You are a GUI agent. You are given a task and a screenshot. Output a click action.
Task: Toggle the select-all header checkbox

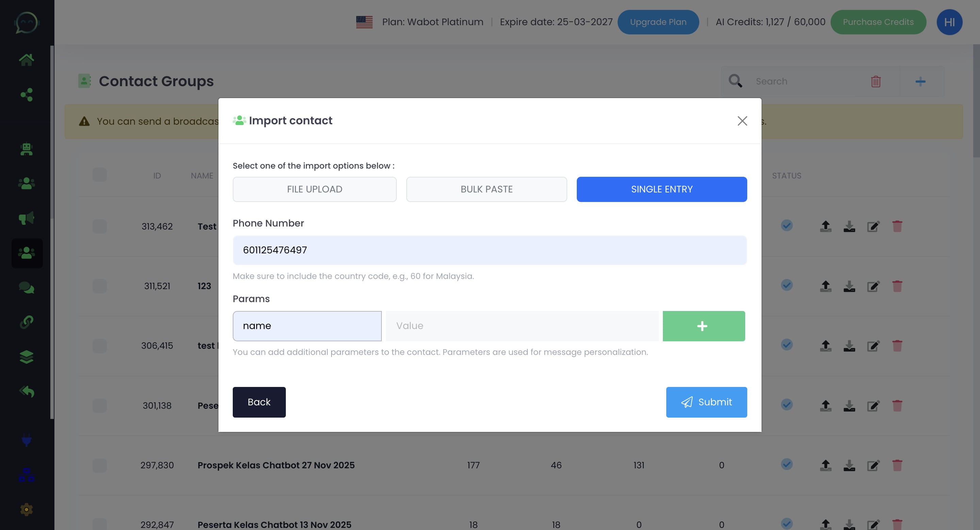(x=100, y=175)
